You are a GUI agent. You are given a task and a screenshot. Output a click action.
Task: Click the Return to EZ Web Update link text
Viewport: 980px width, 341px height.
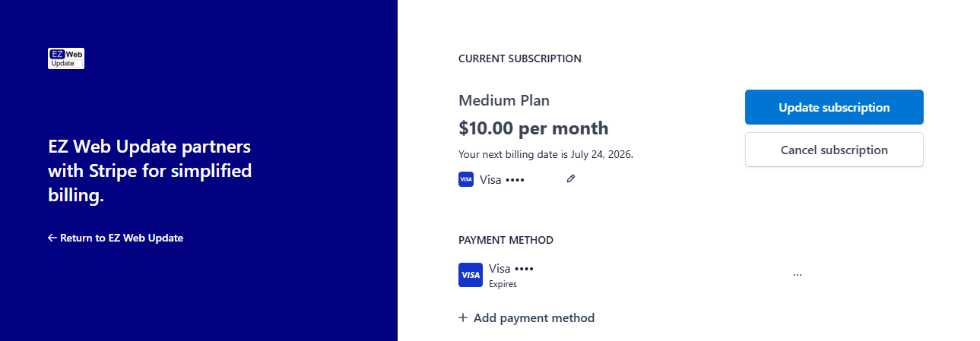122,238
